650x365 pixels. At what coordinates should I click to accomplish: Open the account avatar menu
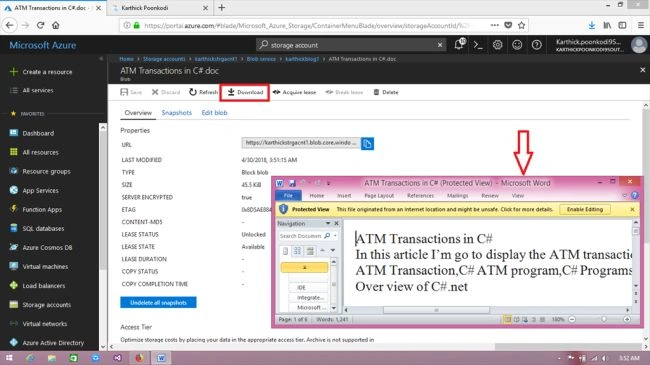[639, 45]
